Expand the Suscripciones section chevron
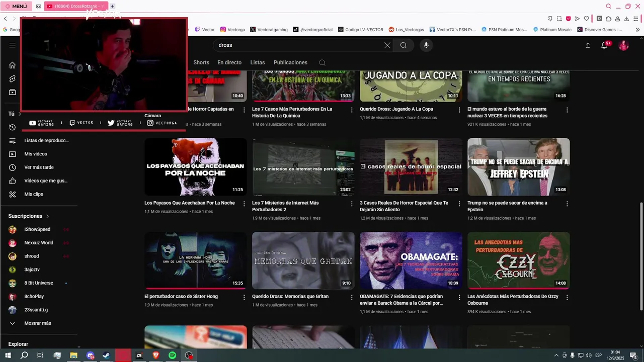The width and height of the screenshot is (644, 362). [48, 216]
